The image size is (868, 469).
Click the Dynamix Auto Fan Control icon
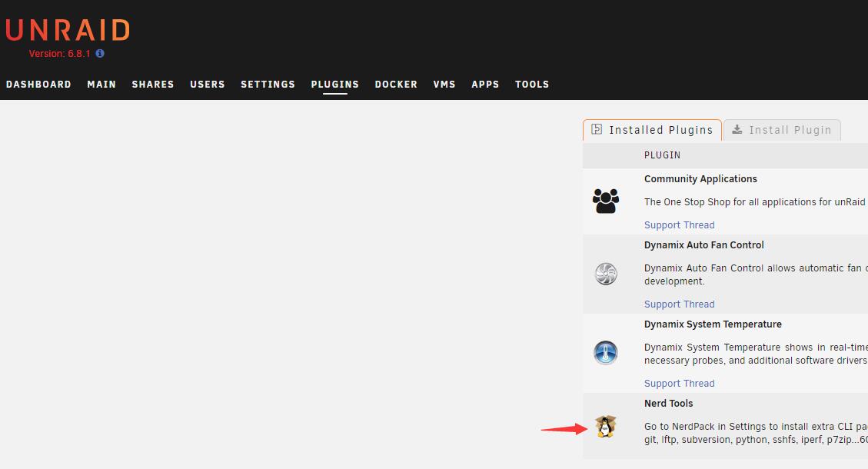pos(606,274)
